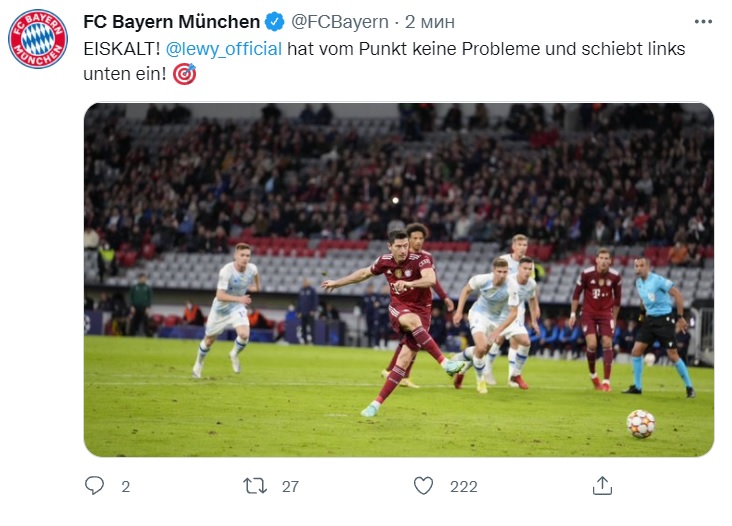Open the @lewy_official mention
The height and width of the screenshot is (526, 732).
(x=223, y=48)
